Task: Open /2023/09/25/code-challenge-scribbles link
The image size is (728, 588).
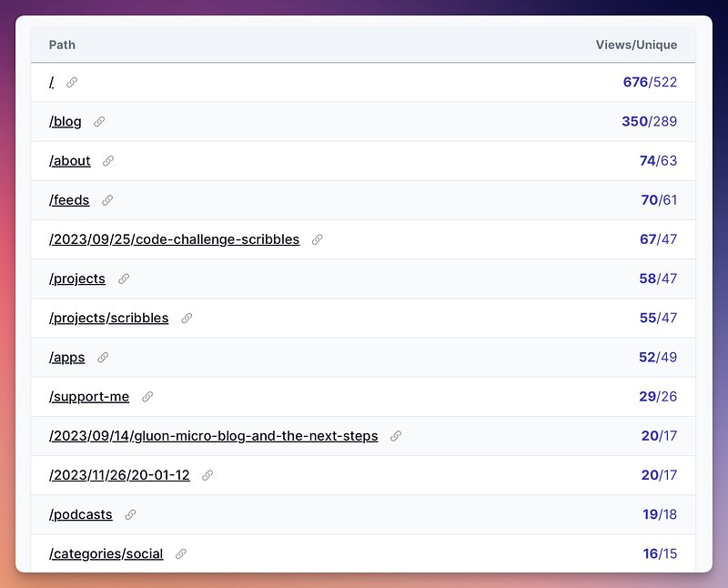Action: 174,239
